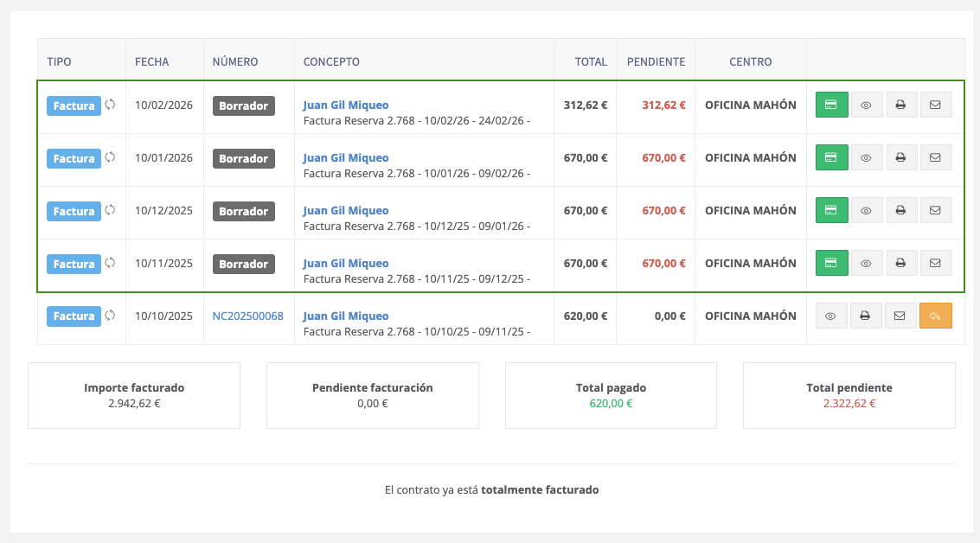Screen dimensions: 980x543
Task: Click the Factura badge on the 10/11/2025 row
Action: point(74,264)
